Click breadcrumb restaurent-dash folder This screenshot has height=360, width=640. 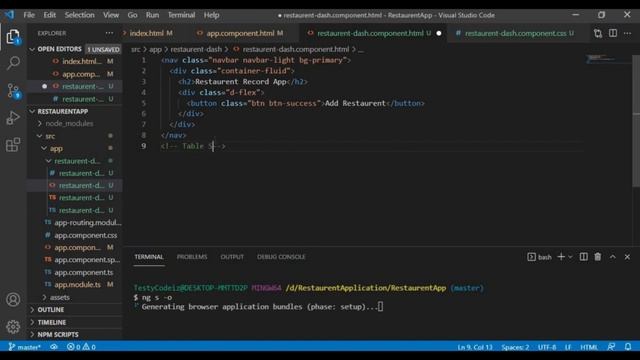point(196,49)
